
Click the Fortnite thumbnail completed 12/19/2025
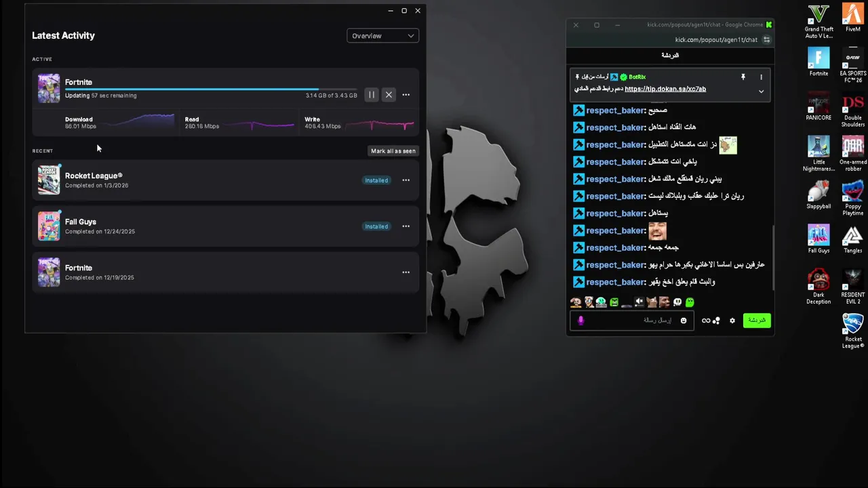click(49, 272)
